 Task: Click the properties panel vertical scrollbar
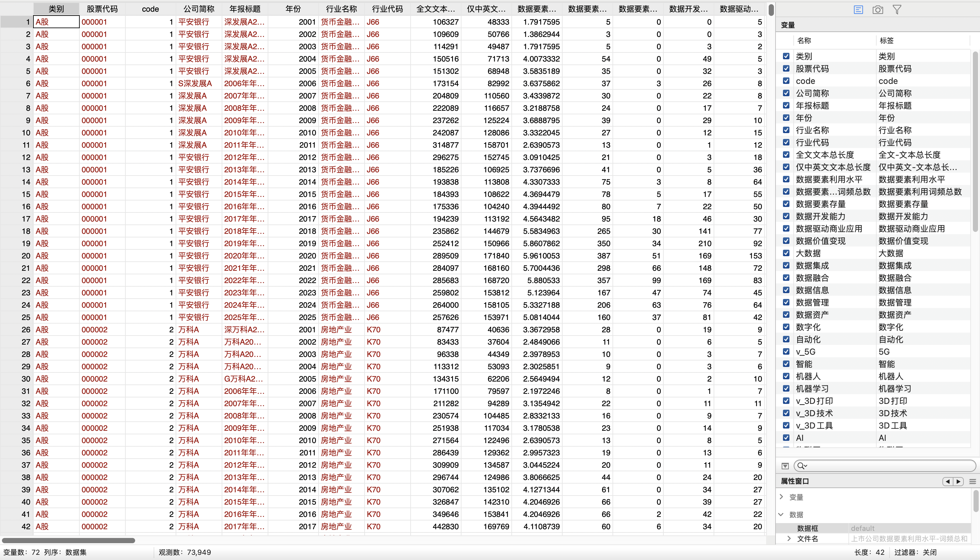pos(975,501)
